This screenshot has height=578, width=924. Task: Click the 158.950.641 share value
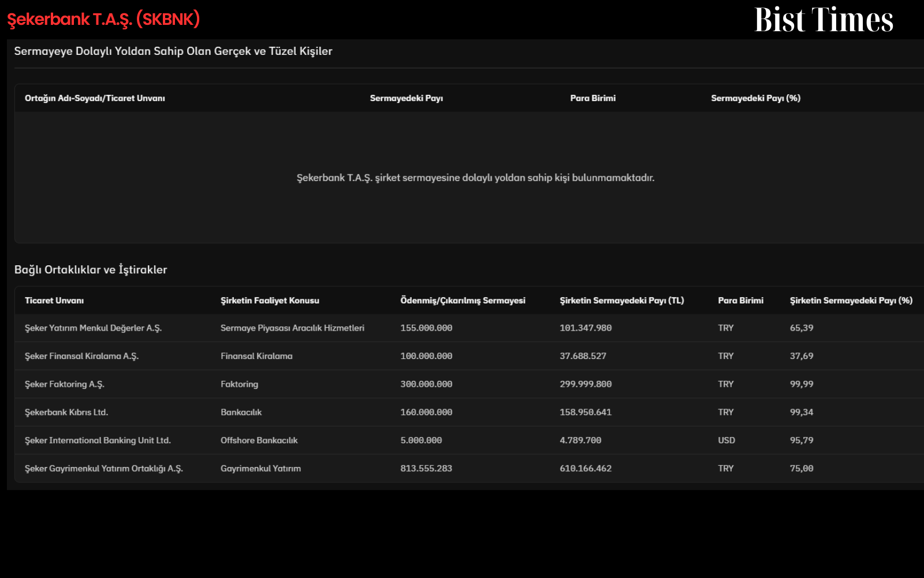tap(586, 413)
